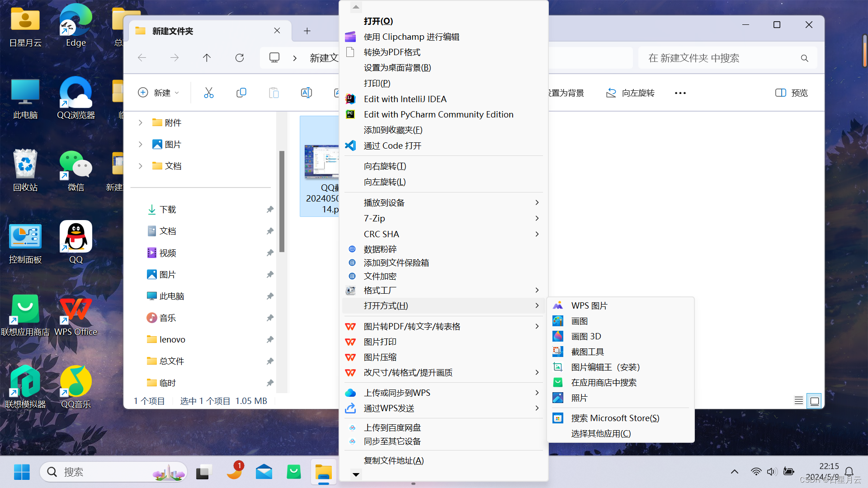The height and width of the screenshot is (488, 868).
Task: Select 图片压缩 WPS entry
Action: 443,357
